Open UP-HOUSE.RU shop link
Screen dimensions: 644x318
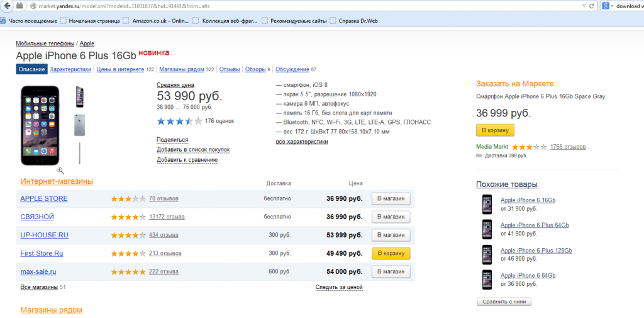[x=45, y=236]
